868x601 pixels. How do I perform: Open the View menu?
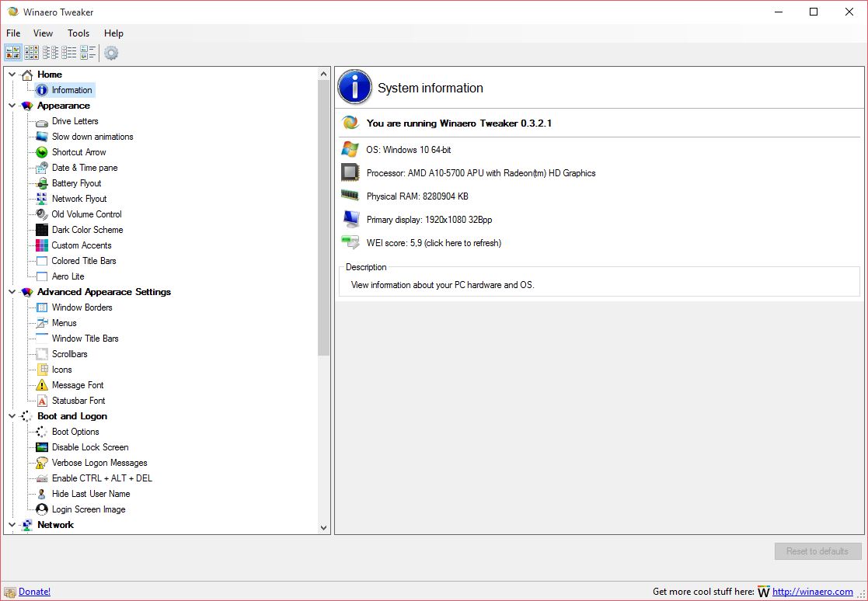(43, 33)
